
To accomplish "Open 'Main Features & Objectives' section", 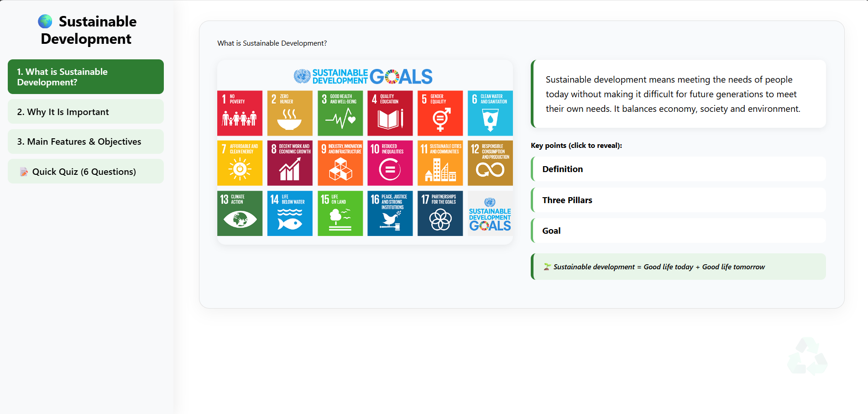I will click(x=86, y=141).
